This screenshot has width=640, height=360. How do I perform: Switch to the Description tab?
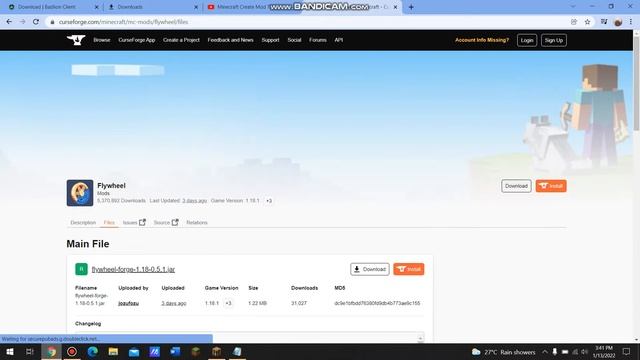pos(83,222)
